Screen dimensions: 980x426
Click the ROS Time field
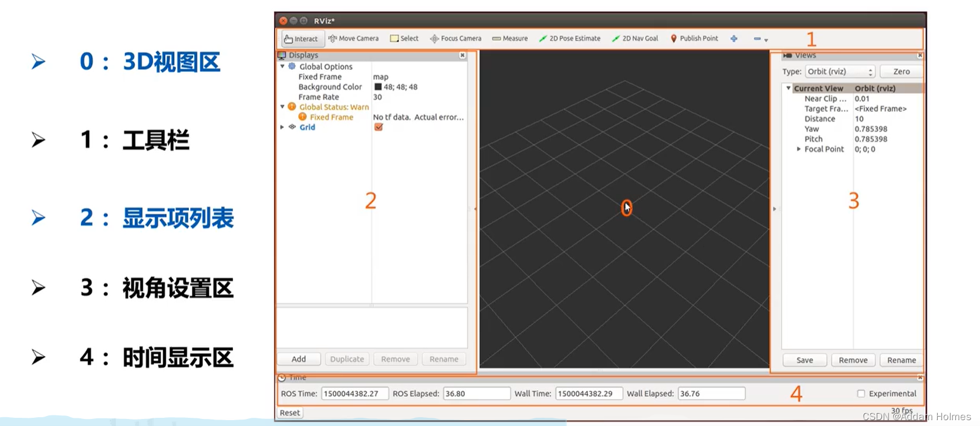tap(355, 394)
